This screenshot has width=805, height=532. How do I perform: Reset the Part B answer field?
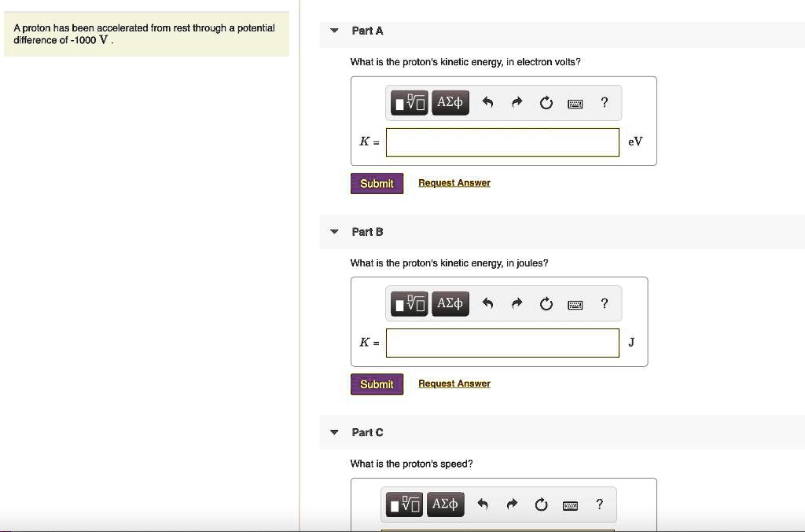tap(546, 304)
